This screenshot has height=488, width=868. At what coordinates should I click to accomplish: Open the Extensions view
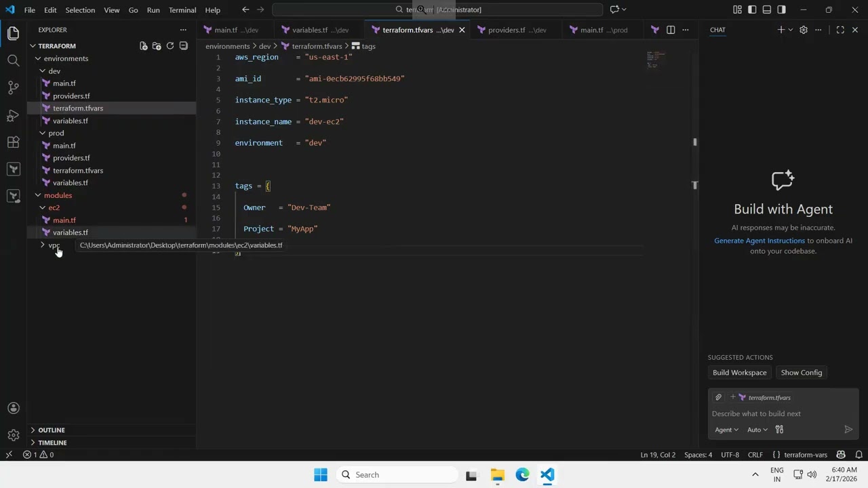(13, 142)
